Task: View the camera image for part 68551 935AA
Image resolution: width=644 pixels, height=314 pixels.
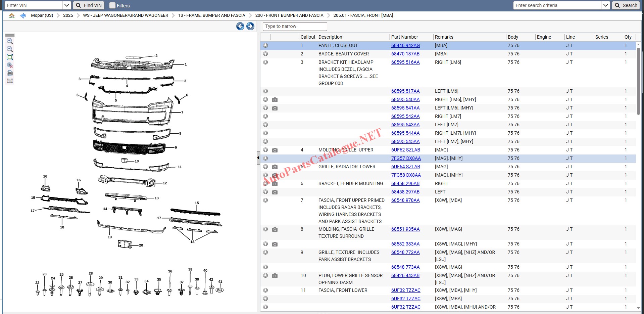Action: [275, 229]
